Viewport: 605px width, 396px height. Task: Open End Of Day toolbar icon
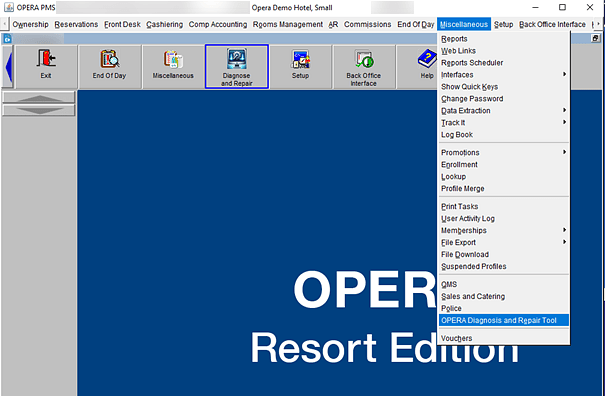(x=110, y=66)
